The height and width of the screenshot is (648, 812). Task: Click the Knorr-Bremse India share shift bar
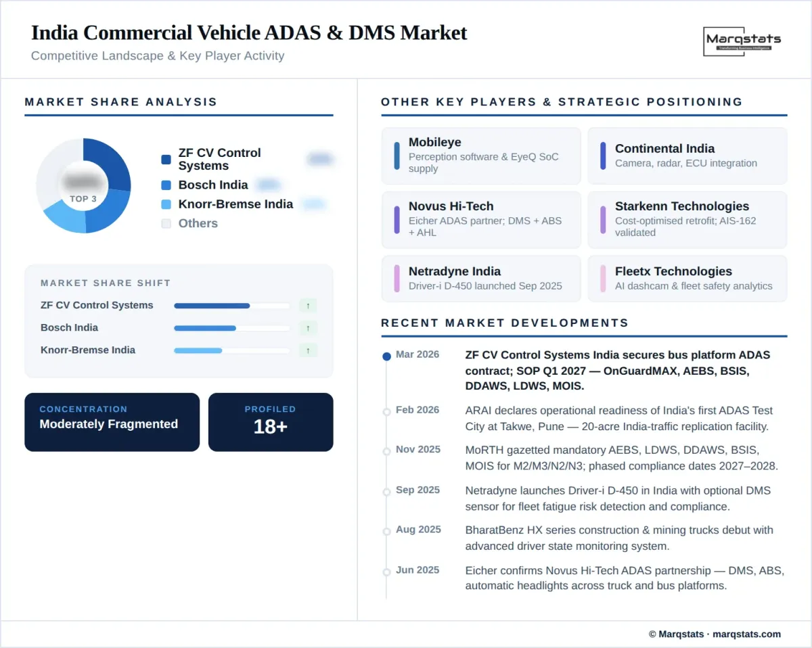click(x=231, y=350)
